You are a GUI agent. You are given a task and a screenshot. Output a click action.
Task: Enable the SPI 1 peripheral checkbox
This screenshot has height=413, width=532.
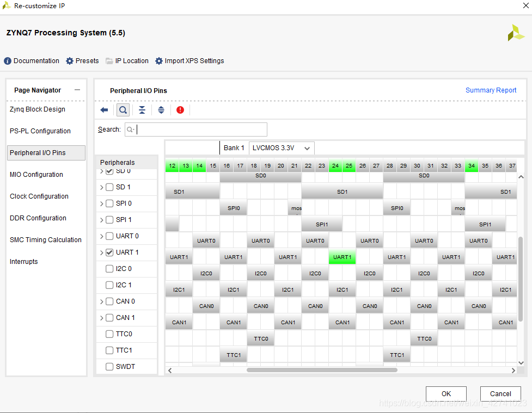[x=109, y=220]
